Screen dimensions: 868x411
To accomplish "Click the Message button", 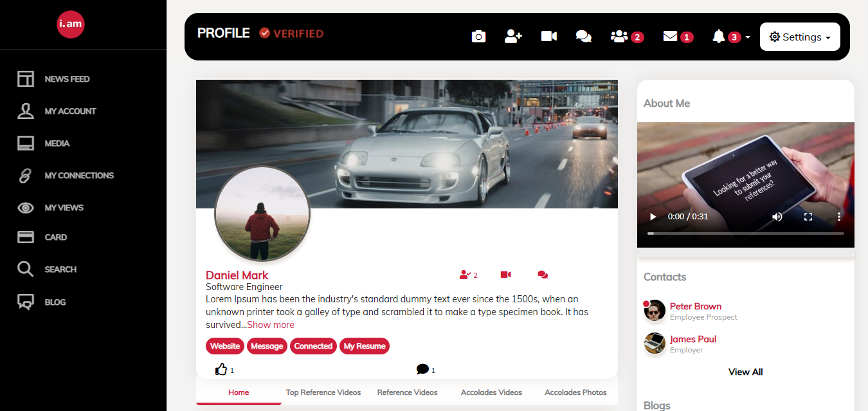I will (267, 346).
